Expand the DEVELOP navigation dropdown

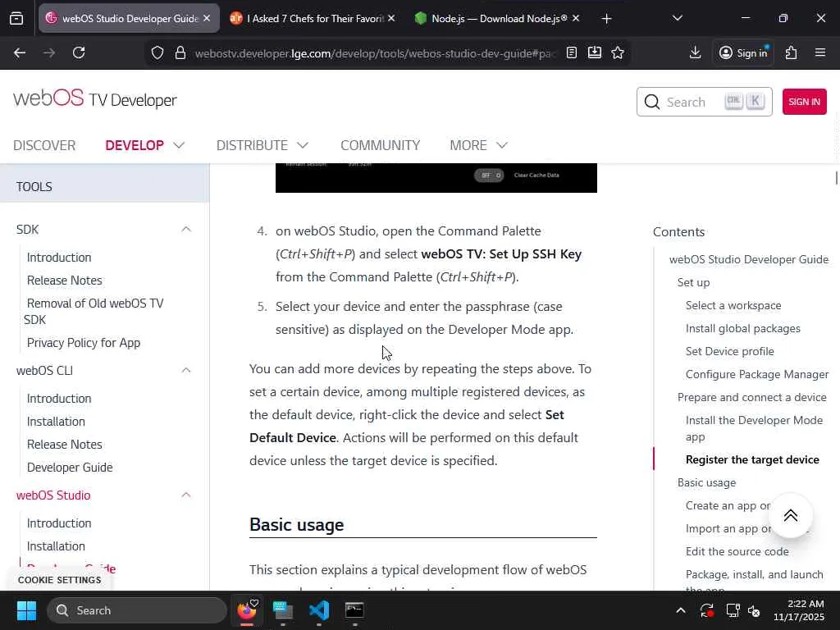pos(144,145)
